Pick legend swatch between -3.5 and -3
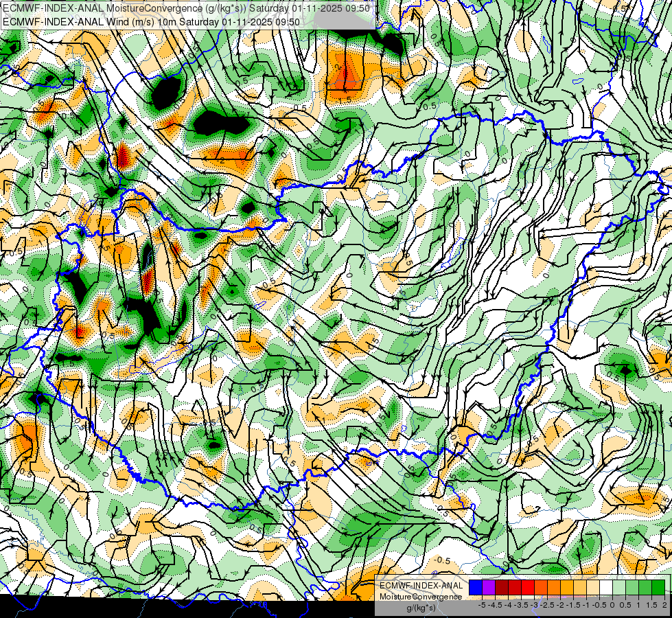Viewport: 672px width, 618px height. [x=528, y=588]
